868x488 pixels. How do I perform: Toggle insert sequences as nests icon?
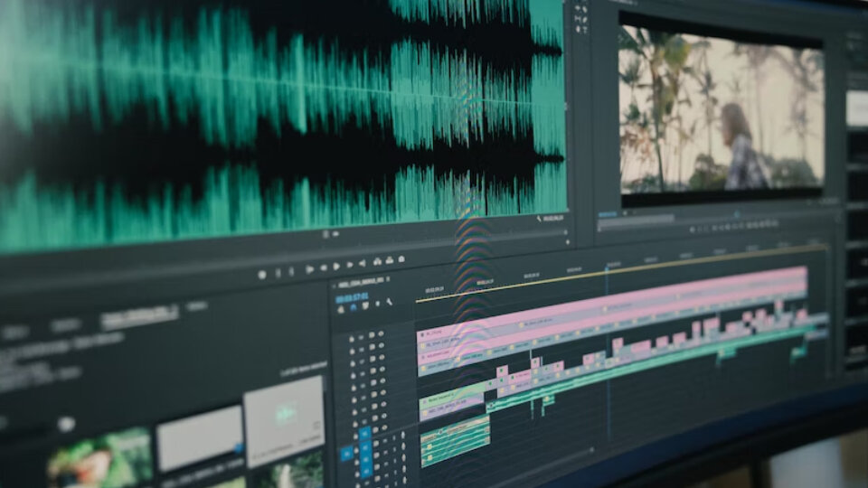tap(341, 309)
